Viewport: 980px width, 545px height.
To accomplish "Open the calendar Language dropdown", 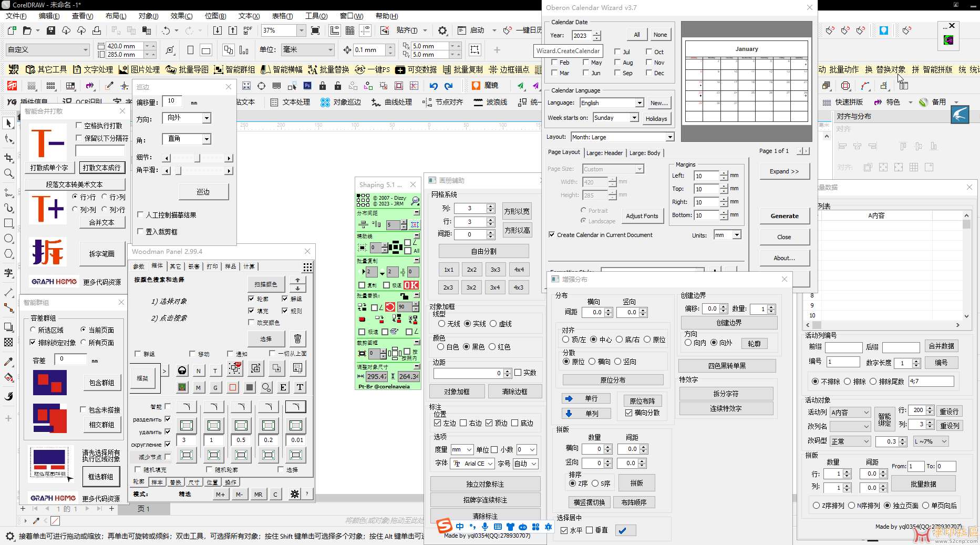I will point(639,103).
